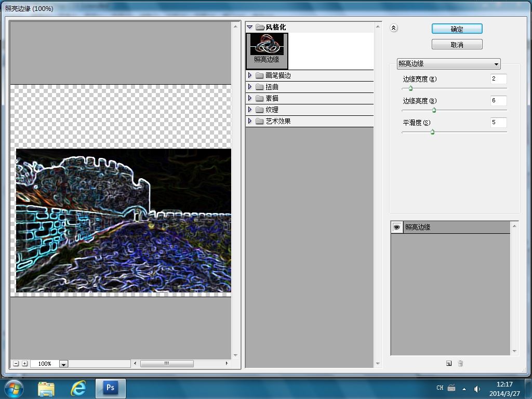The height and width of the screenshot is (399, 532).
Task: Click the keyboard icon in system tray
Action: point(451,388)
